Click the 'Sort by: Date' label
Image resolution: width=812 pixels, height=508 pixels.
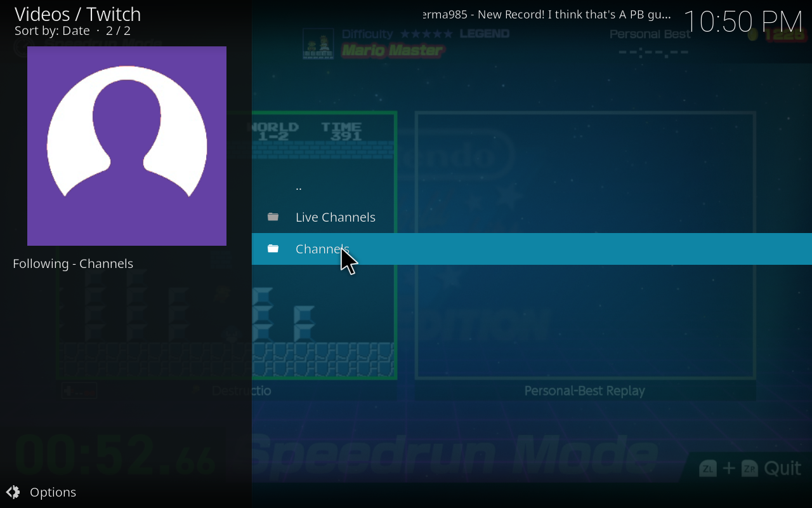click(52, 30)
